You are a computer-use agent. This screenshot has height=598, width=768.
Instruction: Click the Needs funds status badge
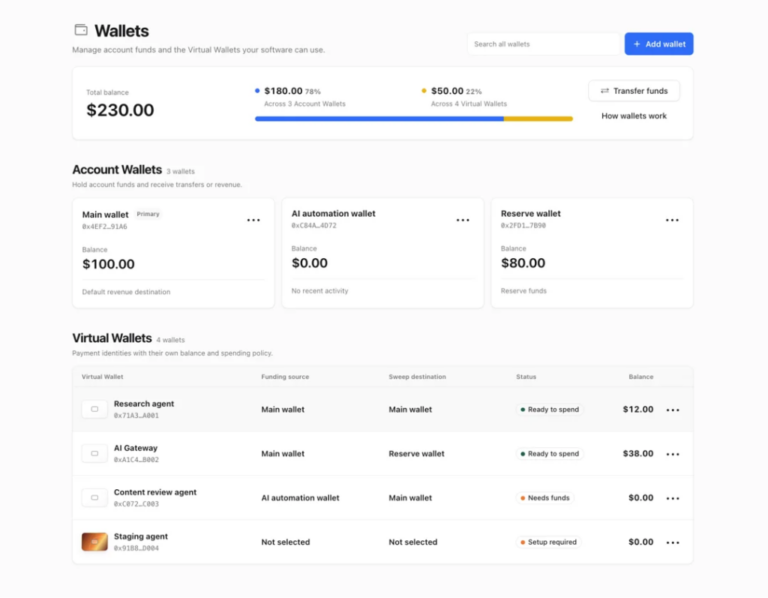pyautogui.click(x=545, y=498)
